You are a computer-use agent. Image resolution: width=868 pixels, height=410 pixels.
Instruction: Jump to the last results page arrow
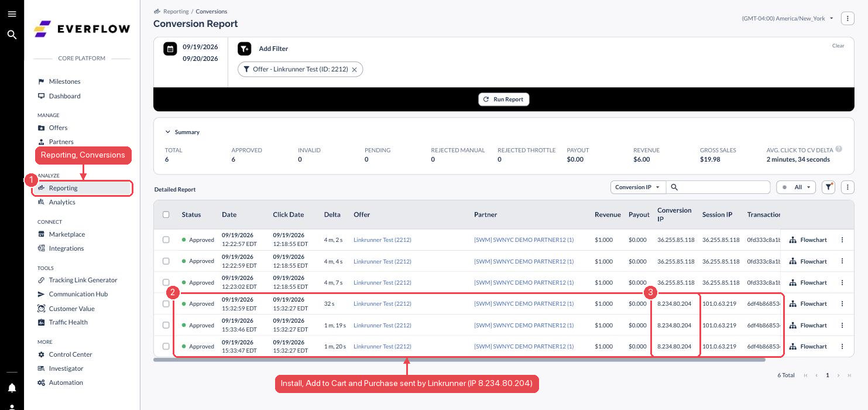[x=849, y=375]
